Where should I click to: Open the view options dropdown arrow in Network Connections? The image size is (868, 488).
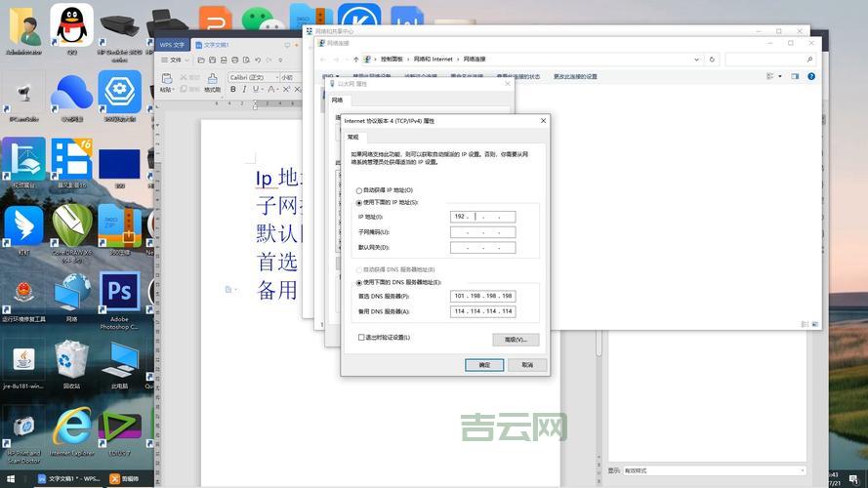click(x=780, y=76)
